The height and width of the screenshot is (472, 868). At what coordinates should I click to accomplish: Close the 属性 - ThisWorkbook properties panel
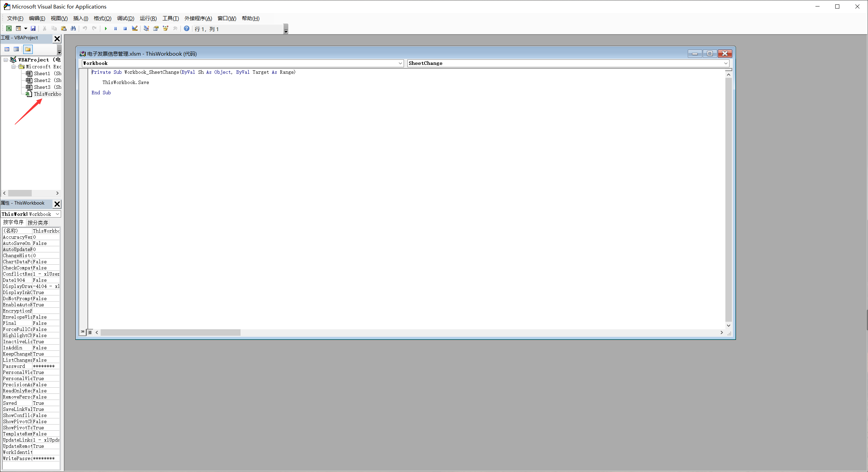[x=57, y=204]
